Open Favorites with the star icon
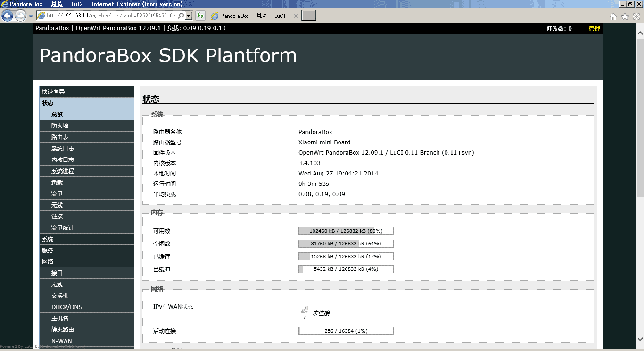 pyautogui.click(x=625, y=17)
